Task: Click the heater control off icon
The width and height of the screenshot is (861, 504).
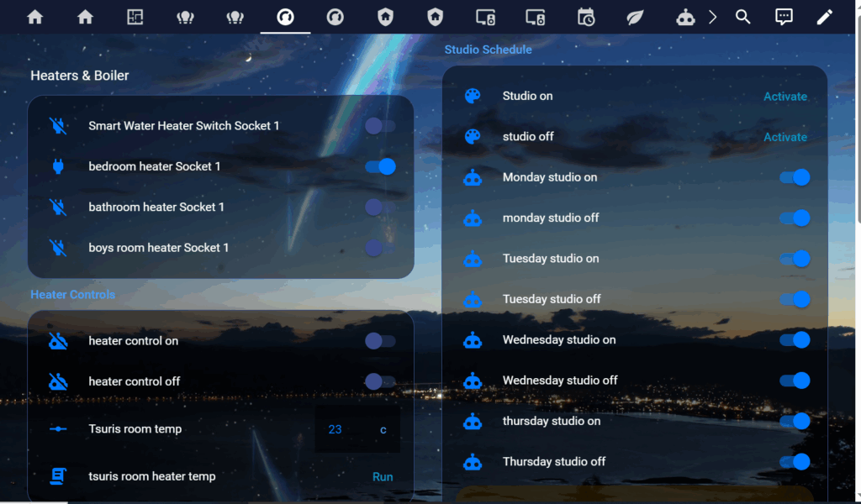Action: click(58, 381)
